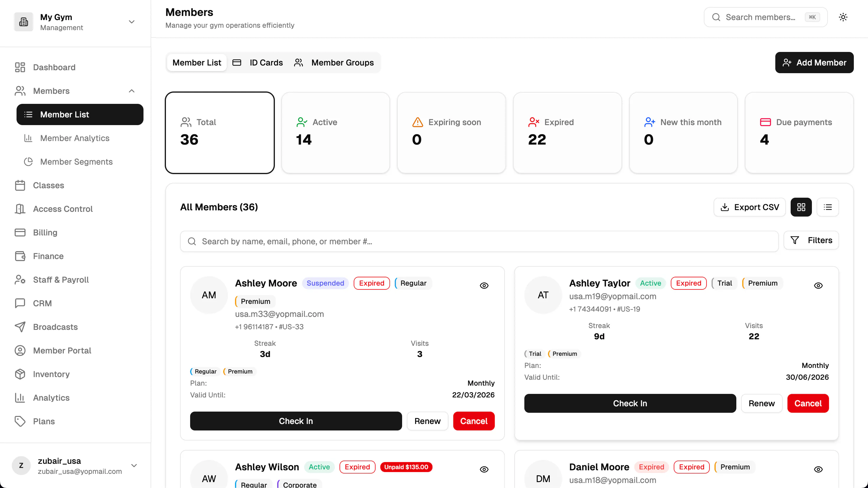Viewport: 868px width, 488px height.
Task: View Ashley Wilson's profile via eye icon
Action: point(484,469)
